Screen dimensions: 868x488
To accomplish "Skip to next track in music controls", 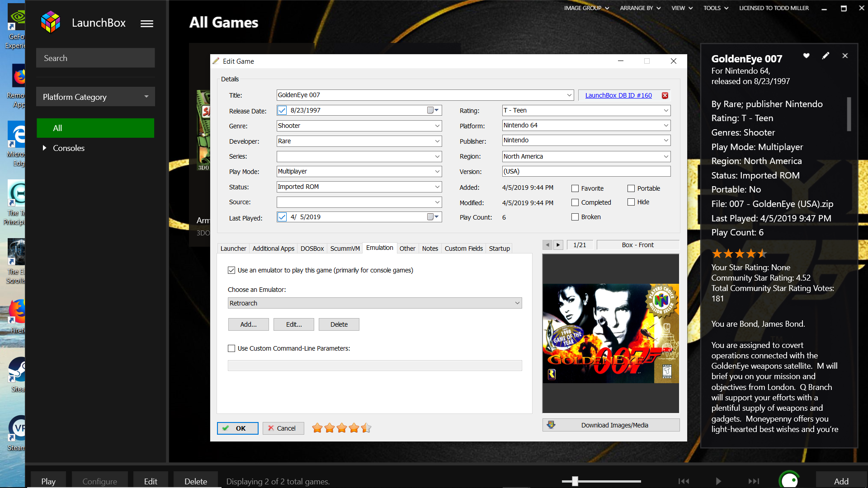I will pos(754,481).
